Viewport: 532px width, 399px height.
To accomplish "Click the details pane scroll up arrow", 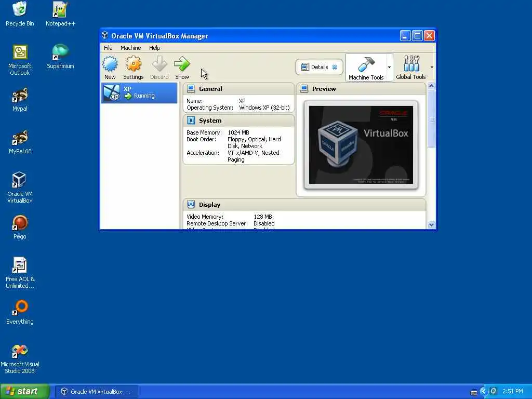I will tap(431, 86).
